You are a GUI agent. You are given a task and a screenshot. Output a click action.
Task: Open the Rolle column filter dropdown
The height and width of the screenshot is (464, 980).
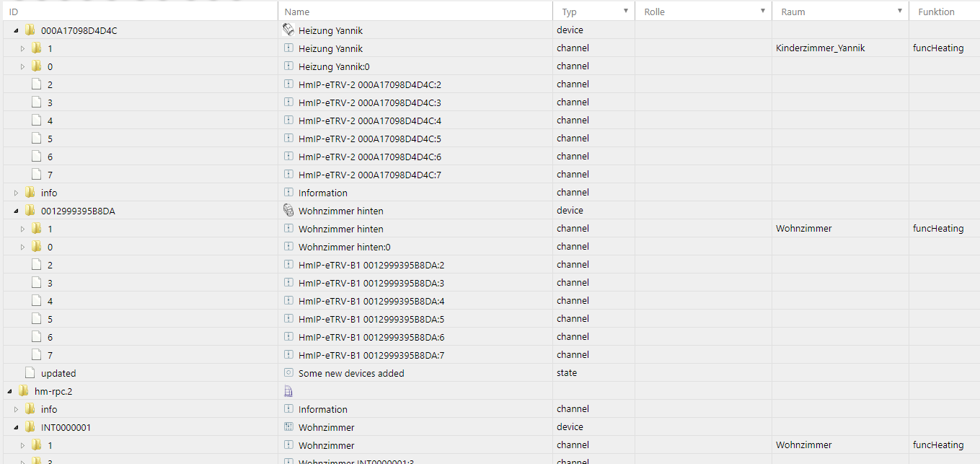click(763, 12)
